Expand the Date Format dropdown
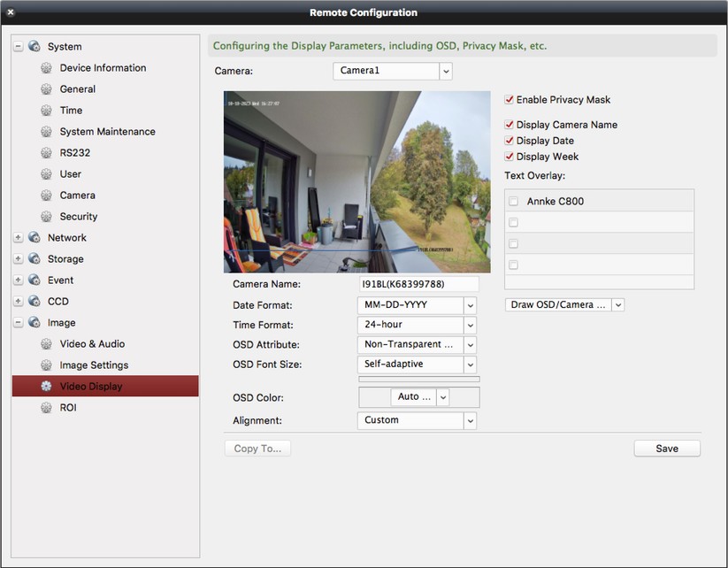Viewport: 728px width, 568px height. click(x=470, y=305)
